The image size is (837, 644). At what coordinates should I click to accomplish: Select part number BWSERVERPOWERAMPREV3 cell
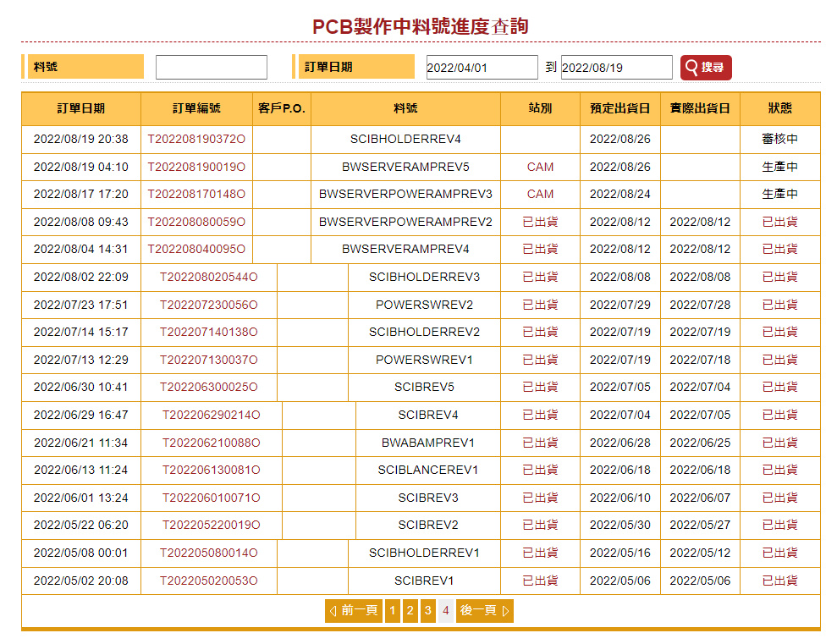pos(405,194)
